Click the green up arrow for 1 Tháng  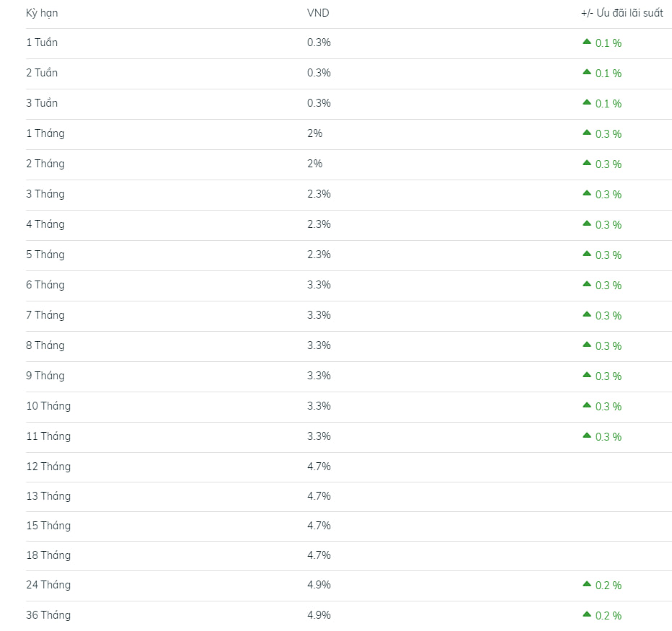(x=587, y=133)
